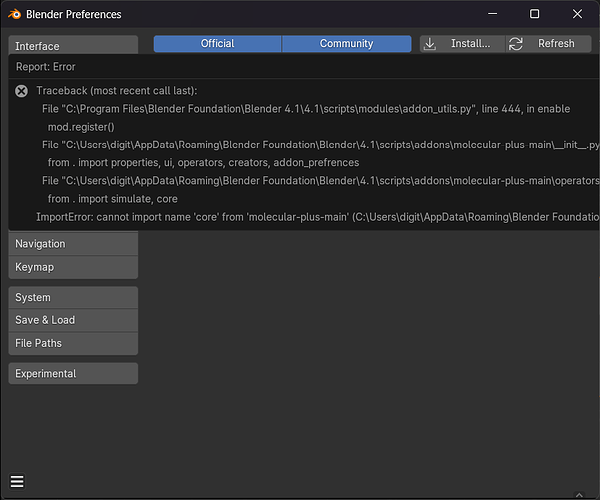Viewport: 600px width, 500px height.
Task: Open the Interface preferences section
Action: coord(73,46)
